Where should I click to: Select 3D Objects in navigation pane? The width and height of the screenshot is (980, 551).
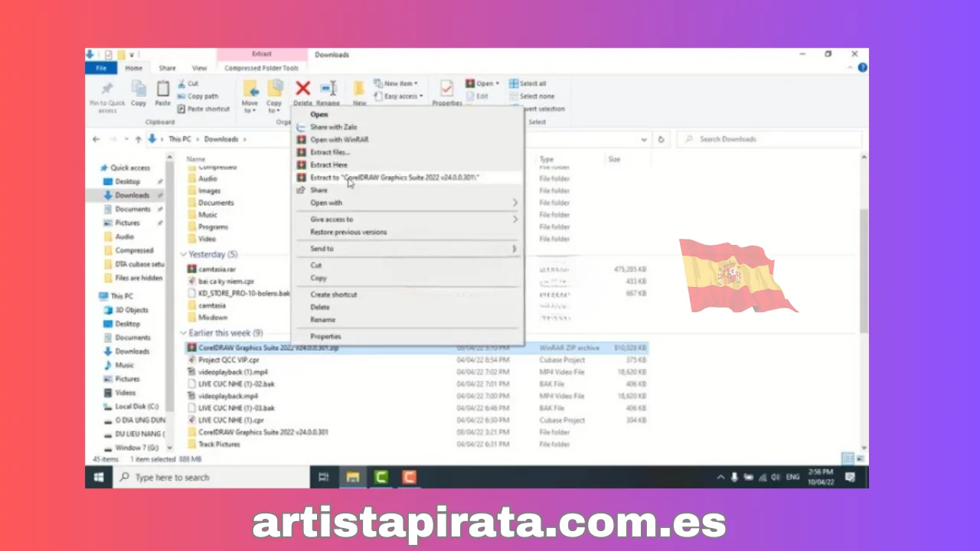pos(125,310)
